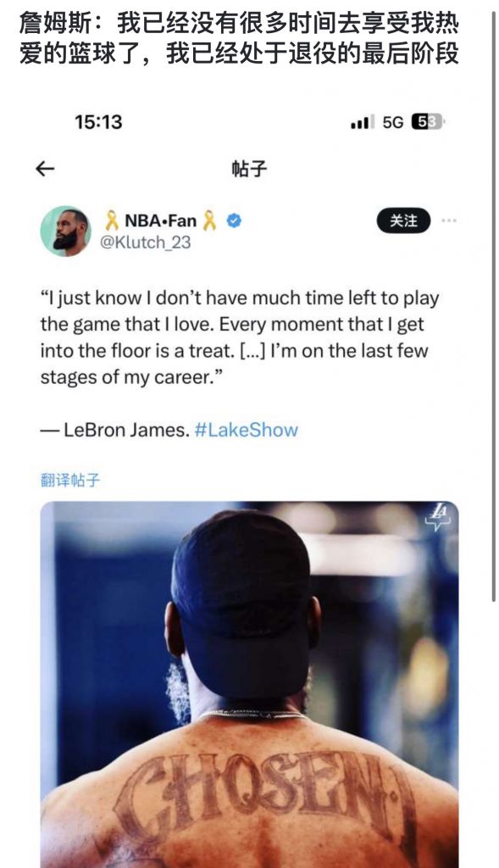The image size is (499, 868).
Task: Open the #LakeShow hashtag
Action: (x=247, y=430)
